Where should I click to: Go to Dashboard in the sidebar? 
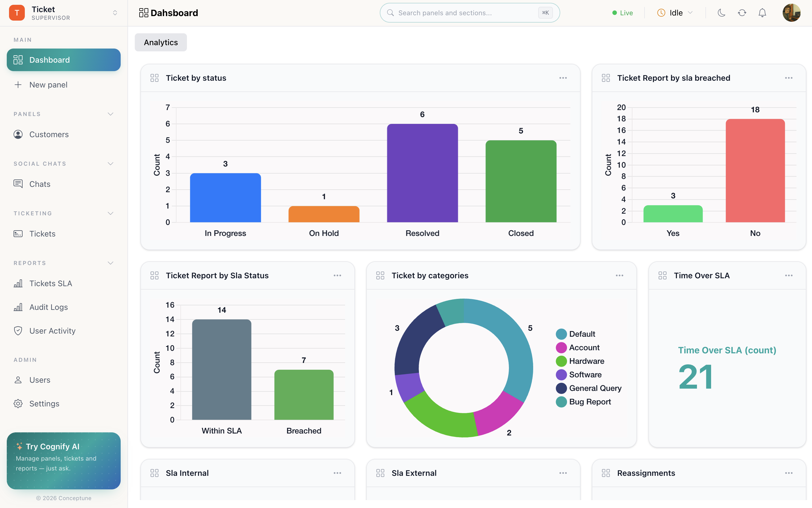click(x=64, y=60)
